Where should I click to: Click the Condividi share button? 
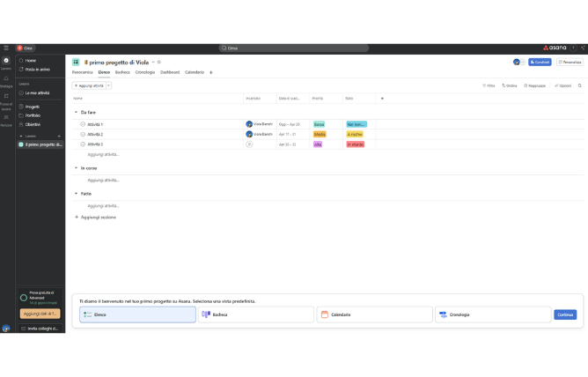pos(539,63)
